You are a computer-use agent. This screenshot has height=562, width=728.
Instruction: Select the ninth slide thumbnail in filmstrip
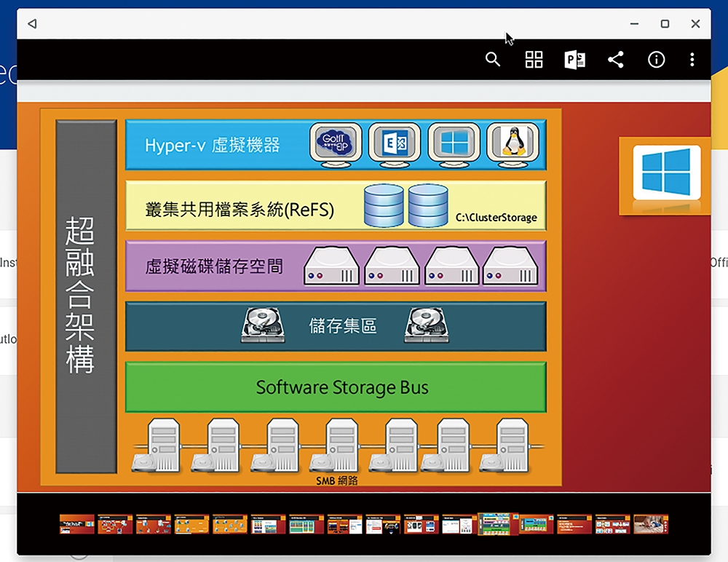coord(383,524)
